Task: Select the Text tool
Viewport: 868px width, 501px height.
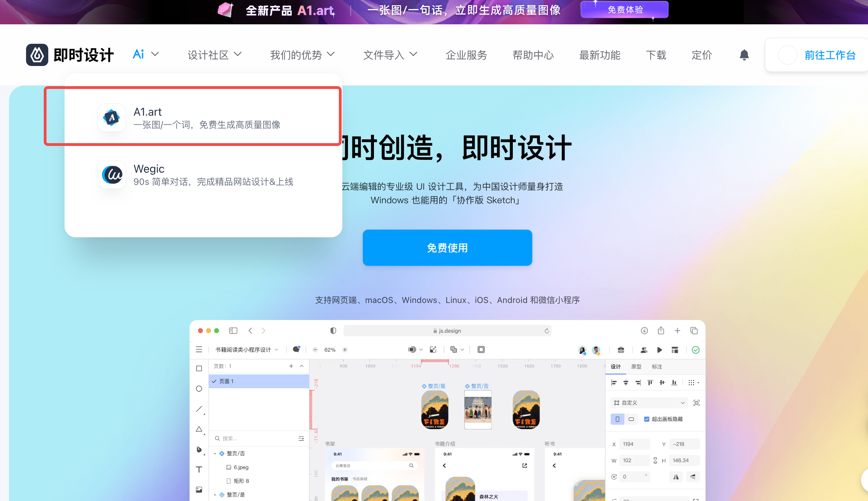Action: click(x=199, y=469)
